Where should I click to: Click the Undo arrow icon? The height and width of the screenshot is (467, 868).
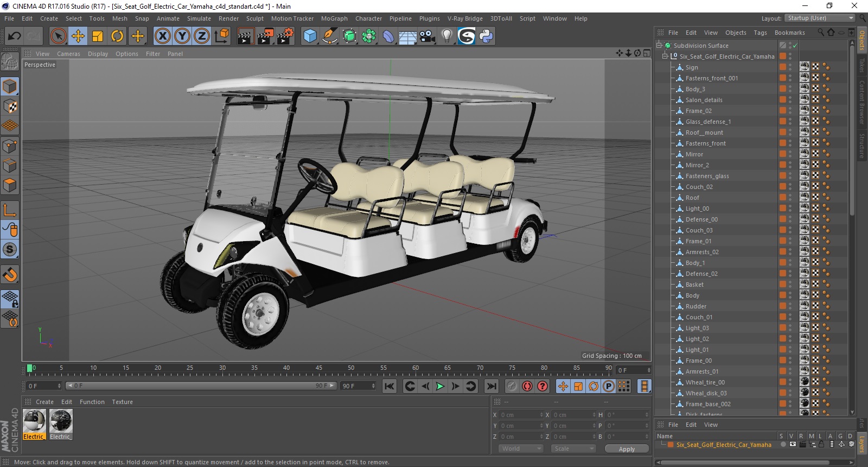point(14,36)
